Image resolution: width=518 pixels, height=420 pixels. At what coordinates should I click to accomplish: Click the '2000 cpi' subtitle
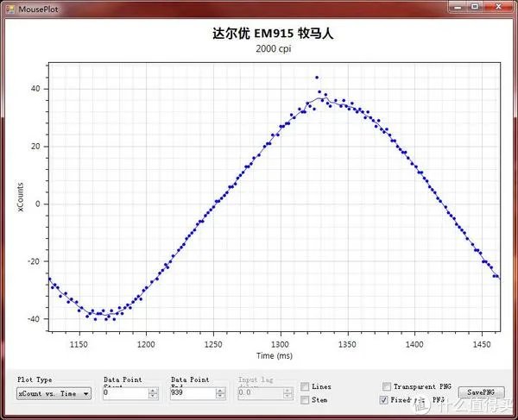point(273,49)
